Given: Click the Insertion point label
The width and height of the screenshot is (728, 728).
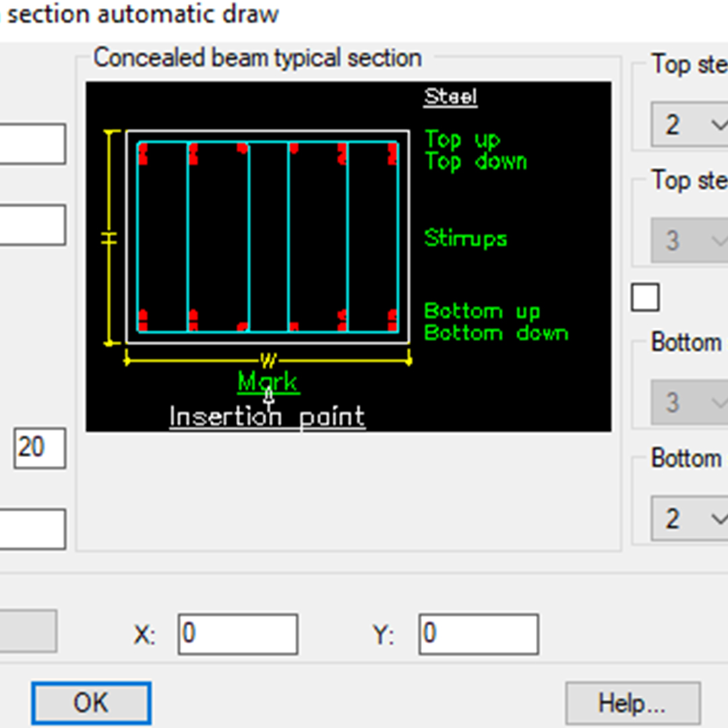Looking at the screenshot, I should [x=267, y=416].
